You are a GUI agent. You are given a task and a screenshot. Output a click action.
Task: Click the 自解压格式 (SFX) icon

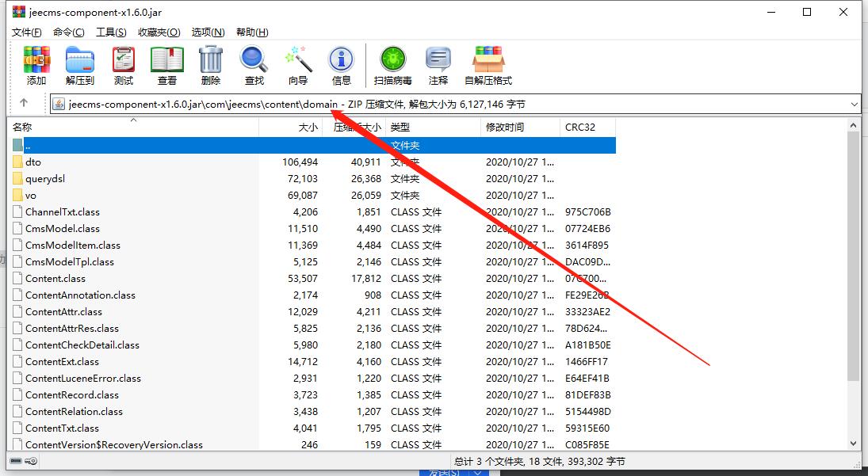(x=488, y=64)
